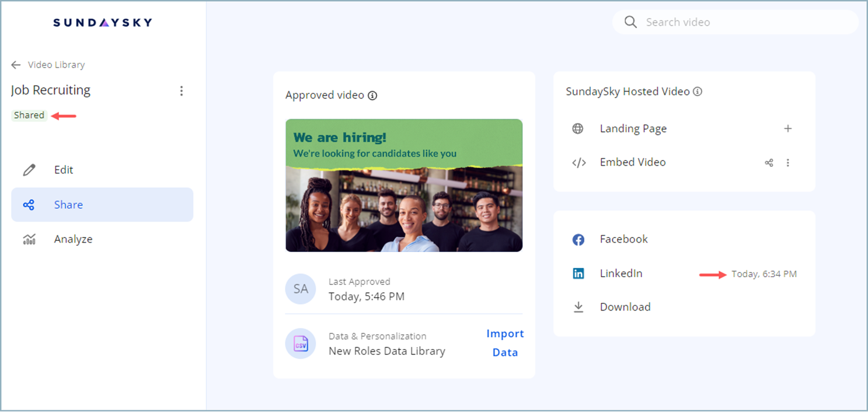Share the video to LinkedIn

coord(621,273)
